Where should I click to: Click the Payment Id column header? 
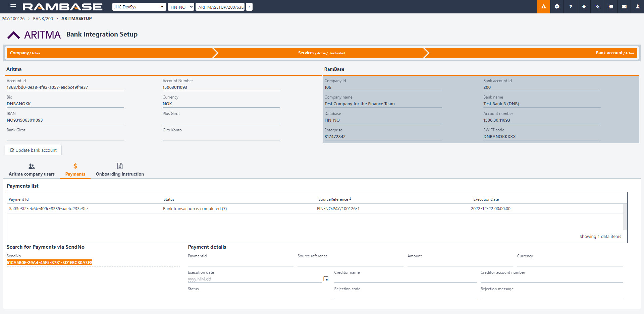pos(18,199)
